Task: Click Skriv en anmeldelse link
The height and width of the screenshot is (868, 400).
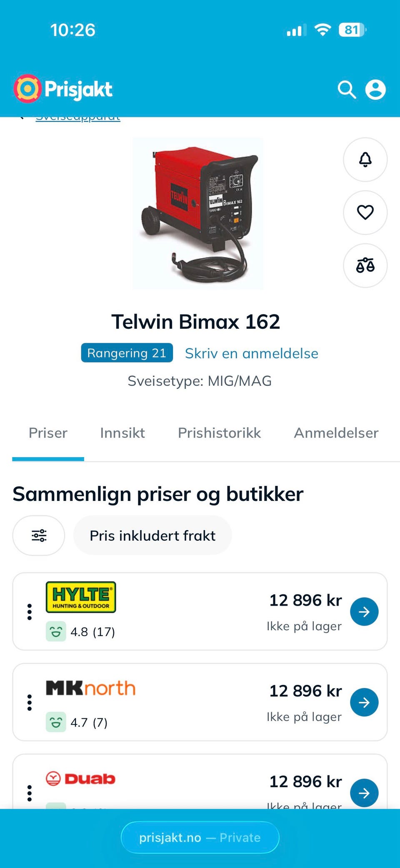Action: [x=252, y=353]
